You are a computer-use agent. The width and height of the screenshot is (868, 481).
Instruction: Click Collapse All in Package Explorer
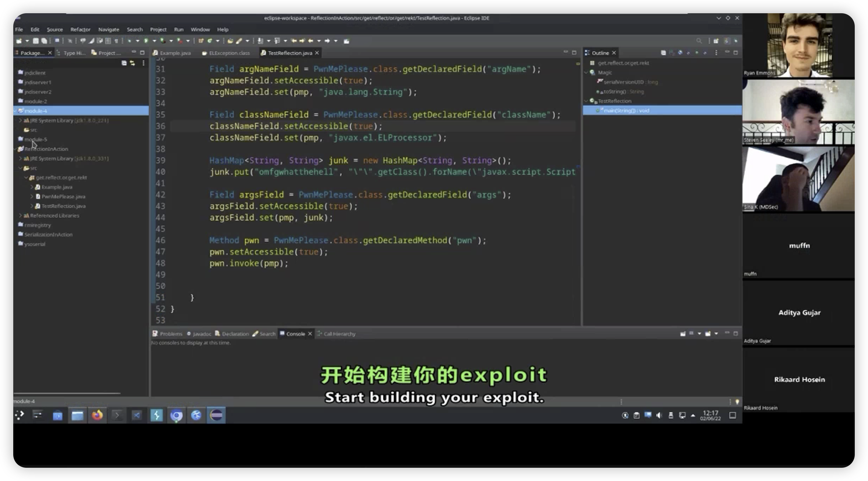(124, 63)
